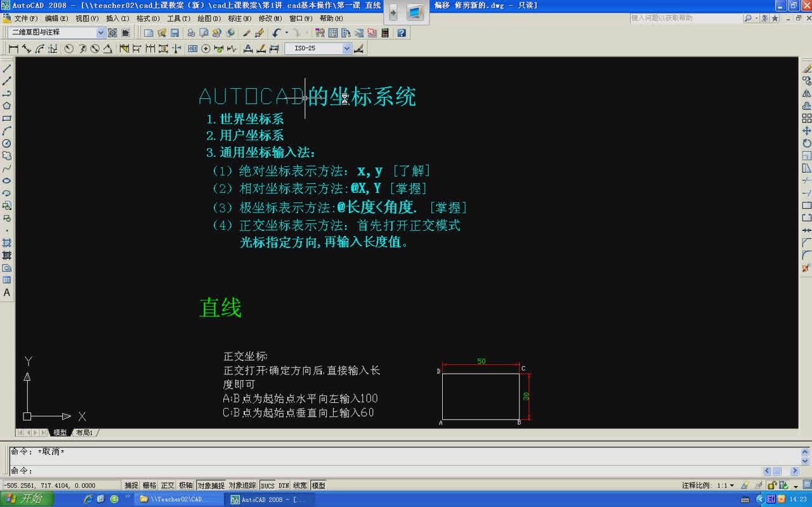Screen dimensions: 812x507
Task: Select the Erase tool in modify toolbar
Action: coord(806,69)
